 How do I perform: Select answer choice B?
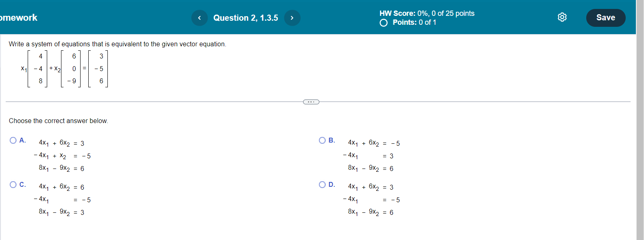pos(322,140)
